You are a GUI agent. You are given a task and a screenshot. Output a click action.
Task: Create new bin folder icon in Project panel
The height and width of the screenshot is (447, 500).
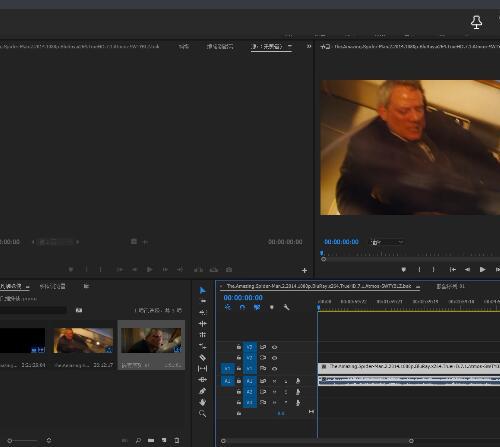click(151, 440)
